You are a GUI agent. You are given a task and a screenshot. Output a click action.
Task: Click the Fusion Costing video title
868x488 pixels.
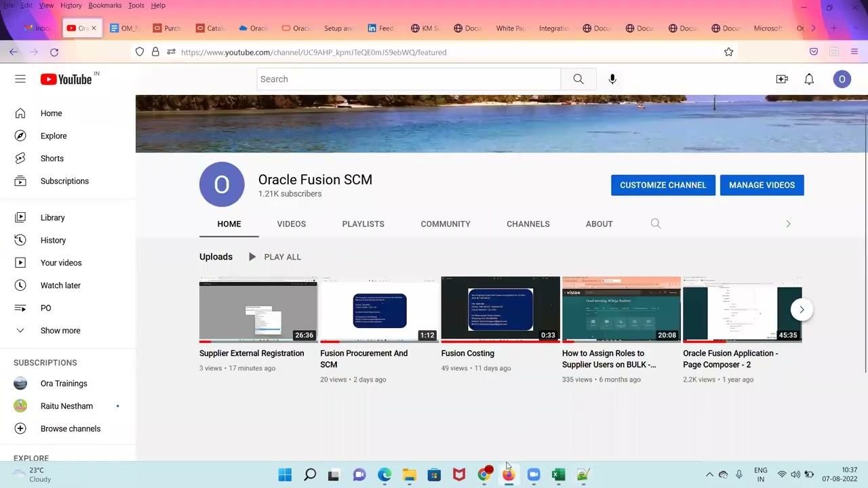[x=468, y=353]
